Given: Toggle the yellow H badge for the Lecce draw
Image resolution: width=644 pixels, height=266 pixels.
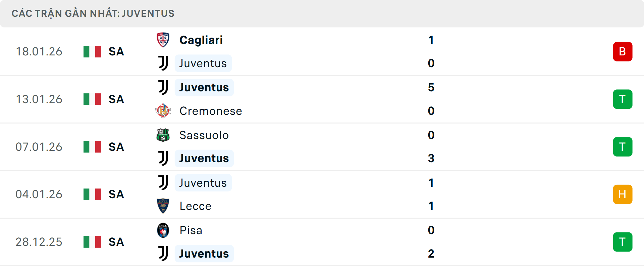Looking at the screenshot, I should [x=623, y=194].
